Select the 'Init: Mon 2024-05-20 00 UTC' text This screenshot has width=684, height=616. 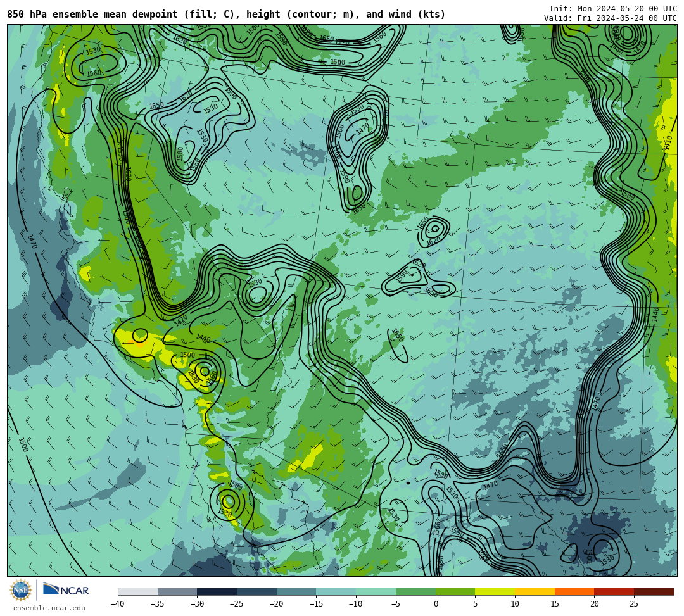pos(613,9)
